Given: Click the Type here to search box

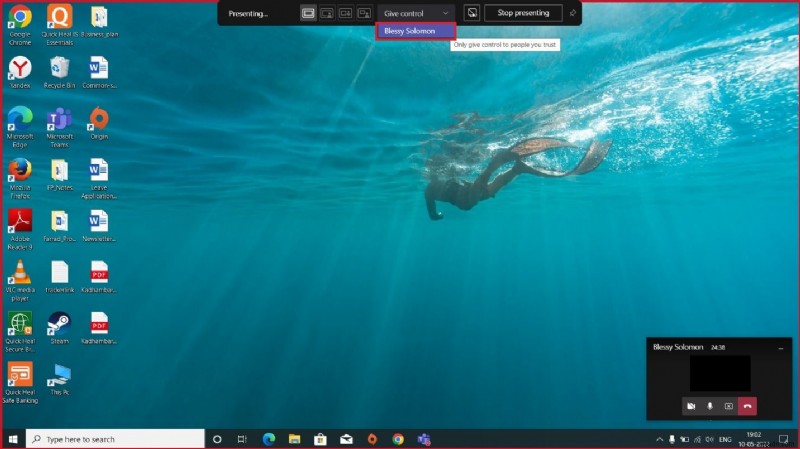Looking at the screenshot, I should pos(115,439).
